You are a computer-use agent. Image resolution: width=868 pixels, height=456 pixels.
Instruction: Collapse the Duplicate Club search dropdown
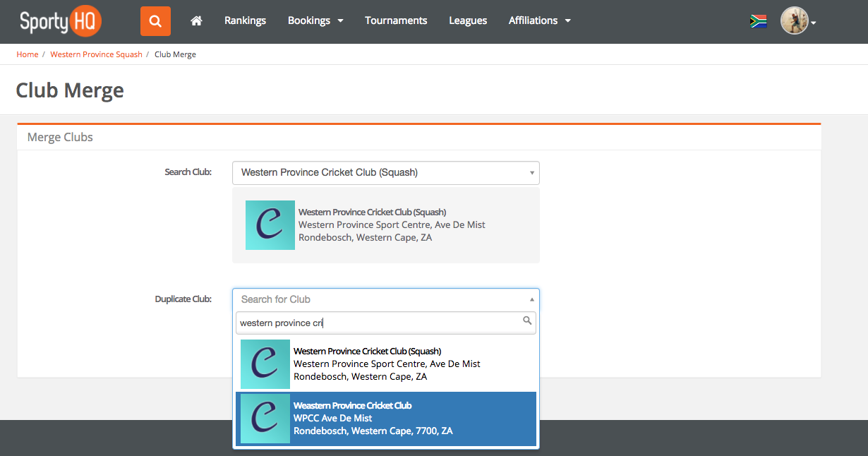[x=386, y=299]
